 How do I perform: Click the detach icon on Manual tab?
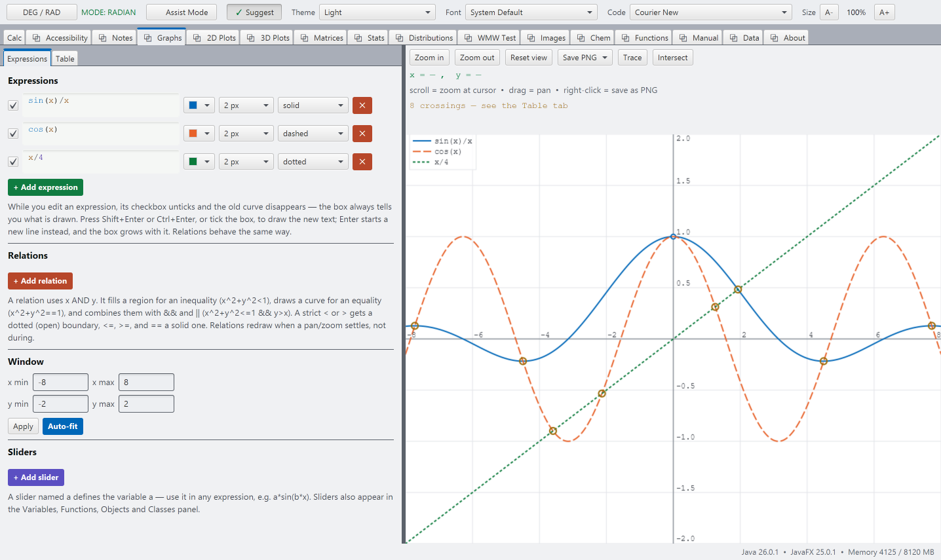pyautogui.click(x=683, y=38)
